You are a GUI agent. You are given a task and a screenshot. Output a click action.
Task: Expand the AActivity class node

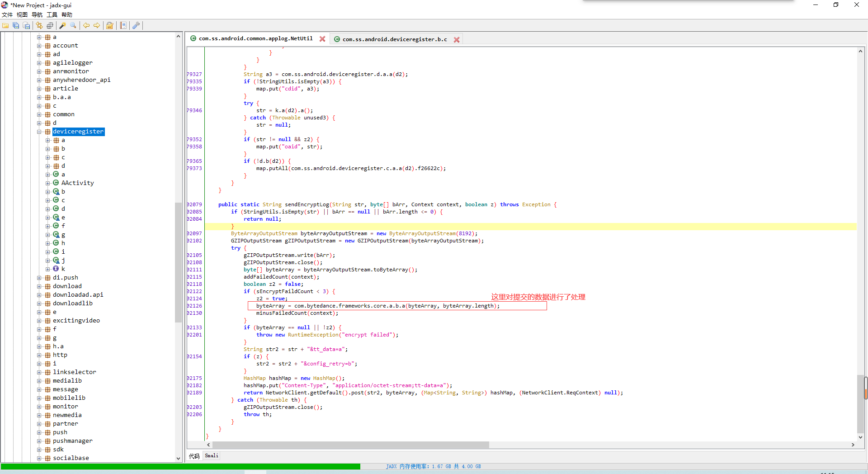coord(48,183)
